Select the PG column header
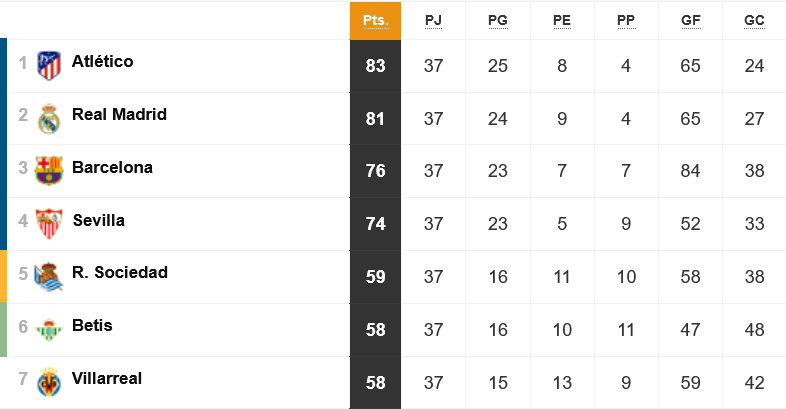The width and height of the screenshot is (786, 409). [498, 21]
